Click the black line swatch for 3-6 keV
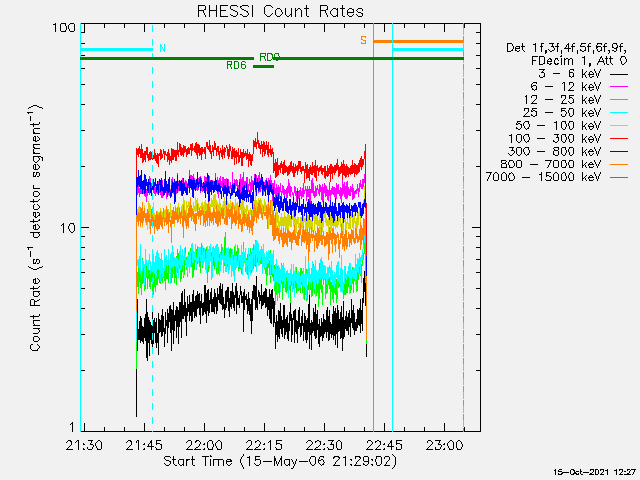The width and height of the screenshot is (640, 480). (x=619, y=74)
